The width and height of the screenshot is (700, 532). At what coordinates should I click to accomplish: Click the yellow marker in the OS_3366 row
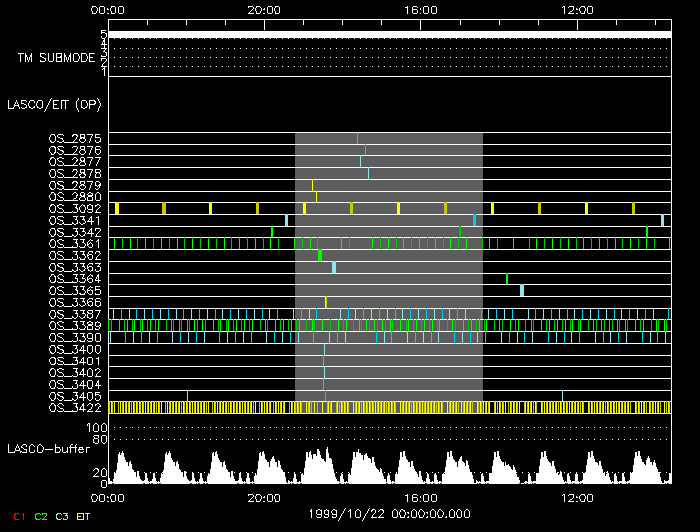(326, 302)
